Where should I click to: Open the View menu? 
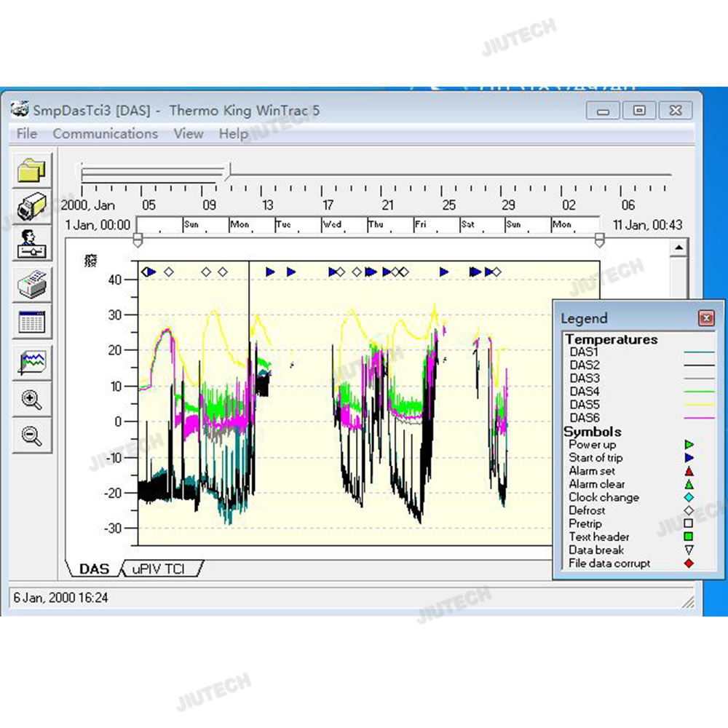click(189, 134)
